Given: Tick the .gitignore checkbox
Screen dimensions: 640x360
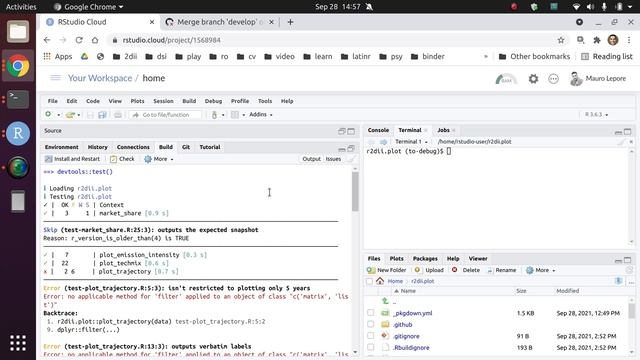Looking at the screenshot, I should 370,336.
